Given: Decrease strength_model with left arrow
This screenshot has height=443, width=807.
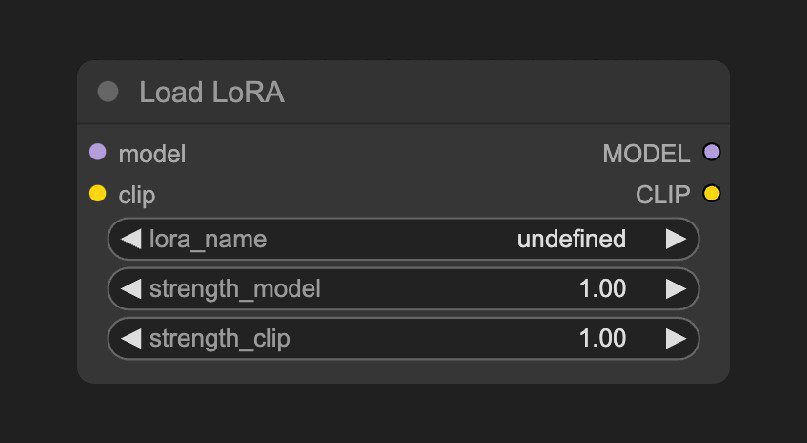Looking at the screenshot, I should tap(131, 289).
